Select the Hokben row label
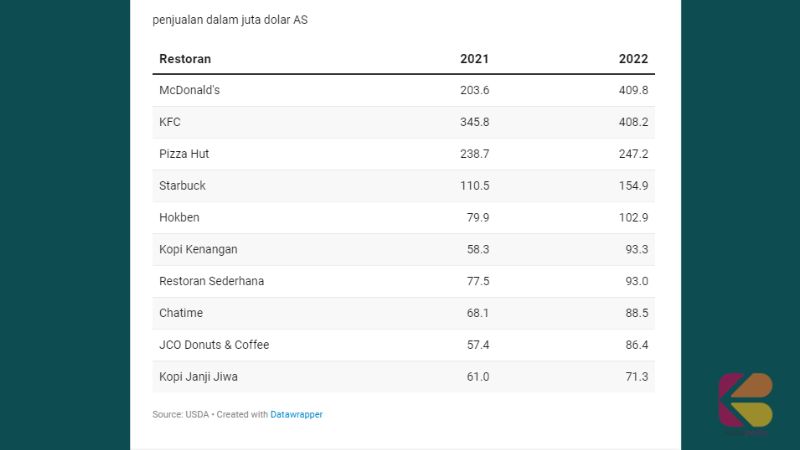The image size is (800, 450). (x=179, y=217)
